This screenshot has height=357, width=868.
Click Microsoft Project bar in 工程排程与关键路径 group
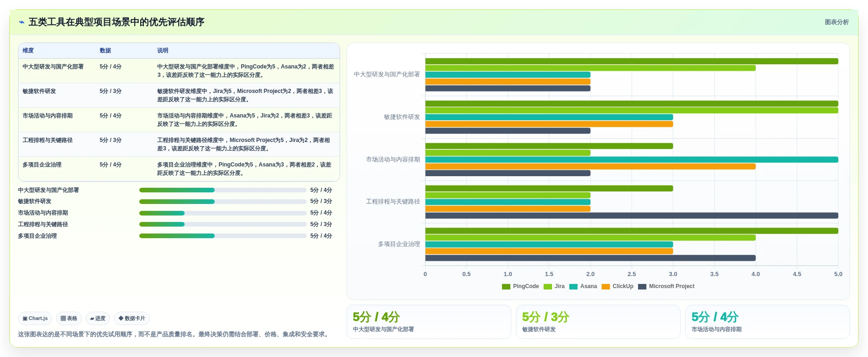[632, 215]
